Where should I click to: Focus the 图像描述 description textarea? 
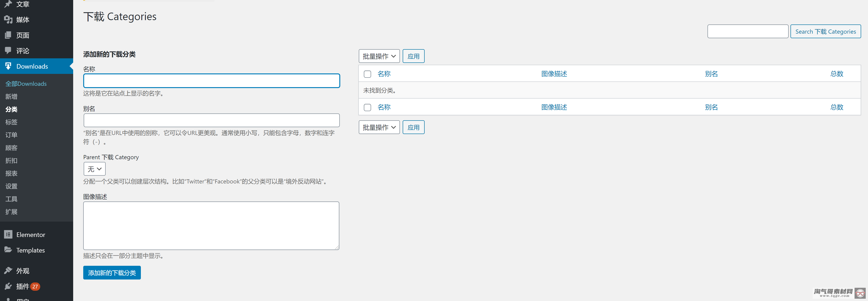(x=211, y=226)
